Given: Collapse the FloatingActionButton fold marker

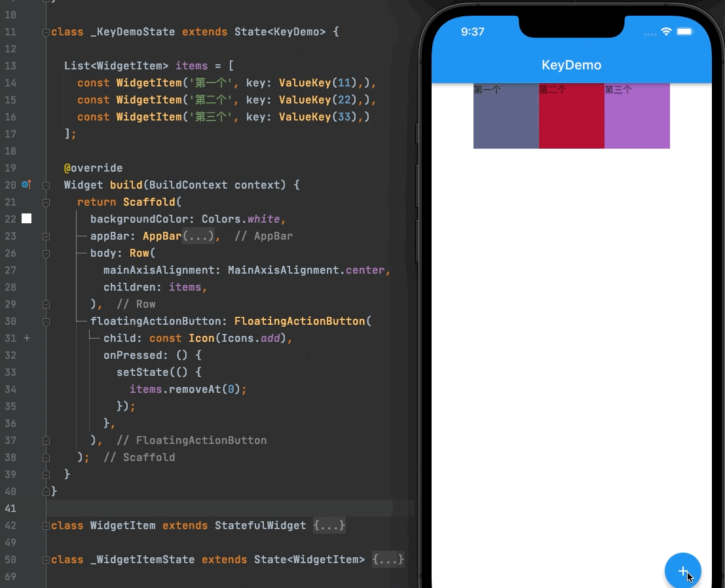Looking at the screenshot, I should pyautogui.click(x=46, y=322).
